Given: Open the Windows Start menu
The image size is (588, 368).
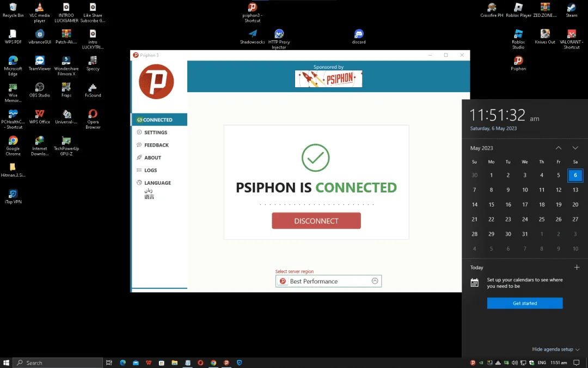Looking at the screenshot, I should [7, 363].
